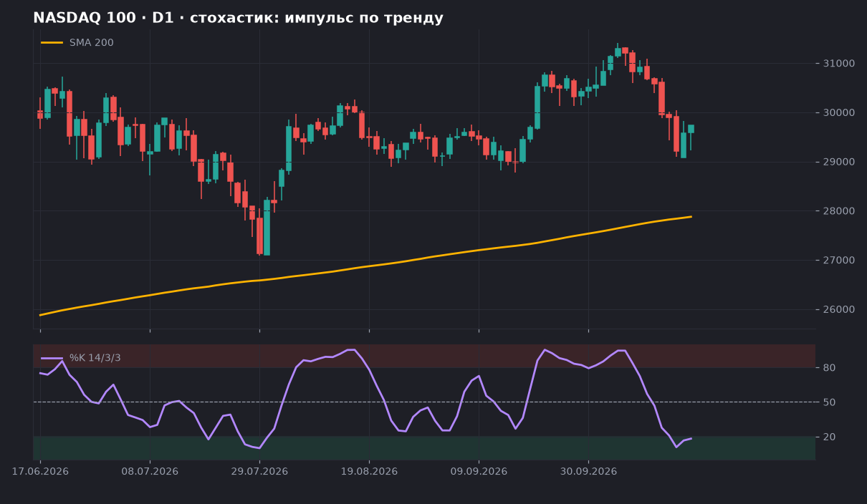867x504 pixels.
Task: Click the last point of the %K stochastic line
Action: 691,438
